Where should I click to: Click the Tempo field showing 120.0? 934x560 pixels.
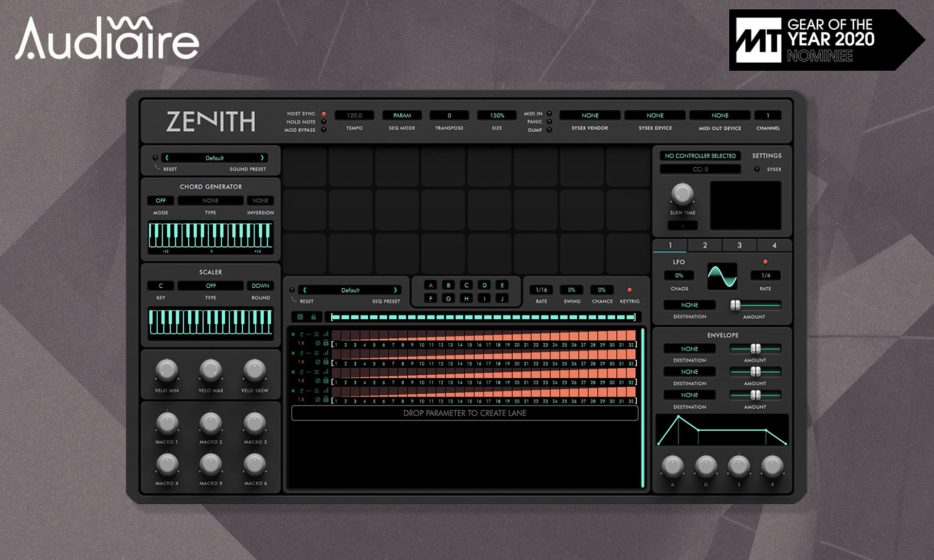[355, 116]
